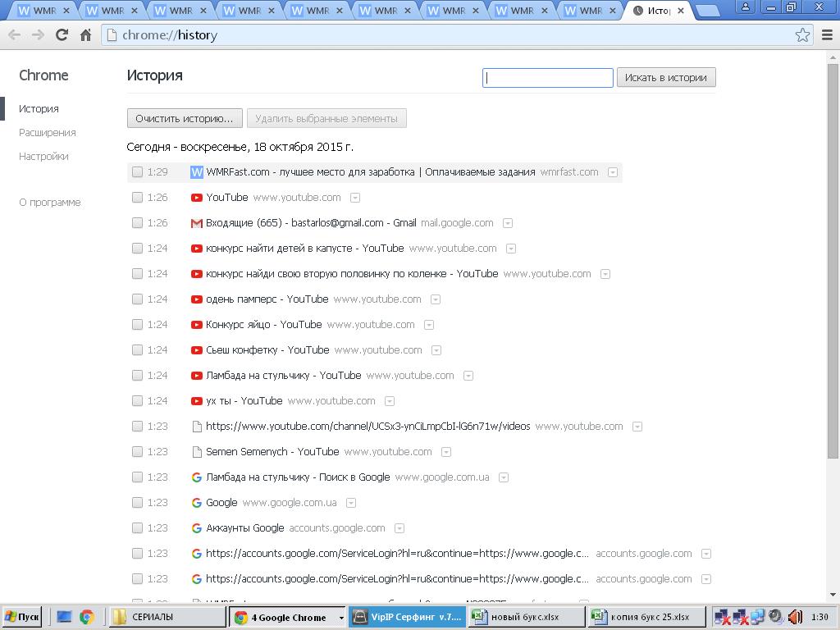Open dropdown arrow for the WMRFast.com entry
The image size is (840, 630).
click(x=613, y=172)
